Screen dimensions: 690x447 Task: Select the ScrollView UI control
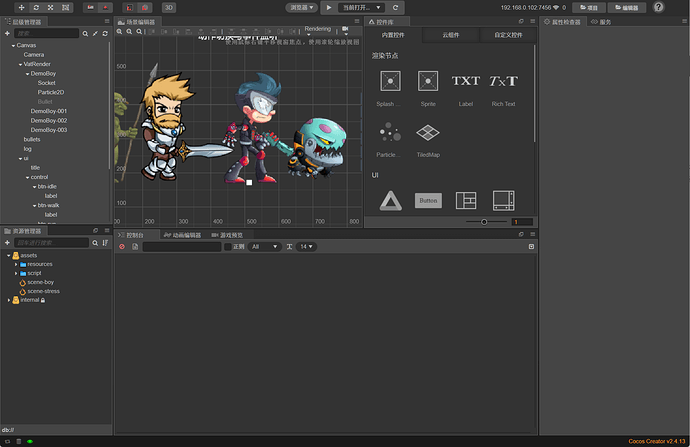(503, 201)
